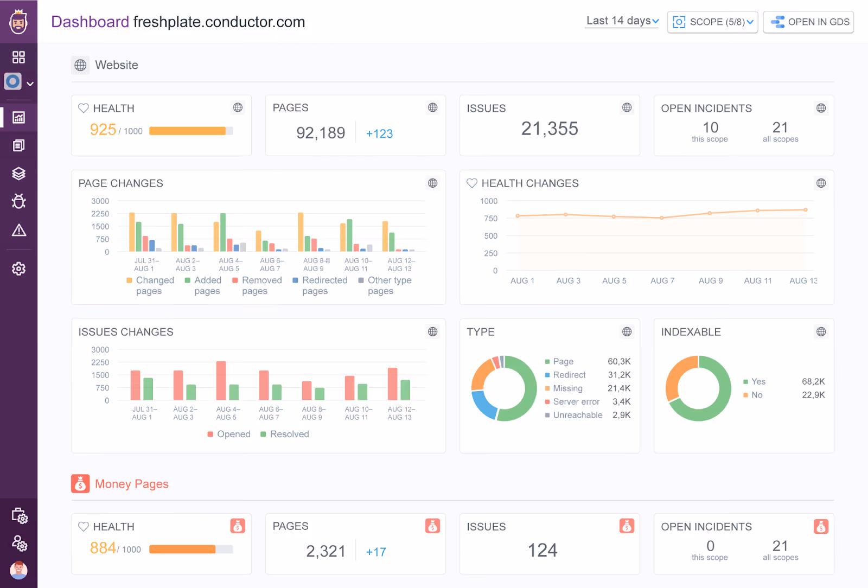Viewport: 868px width, 588px height.
Task: Click globe icon on PAGE CHANGES card
Action: click(432, 183)
